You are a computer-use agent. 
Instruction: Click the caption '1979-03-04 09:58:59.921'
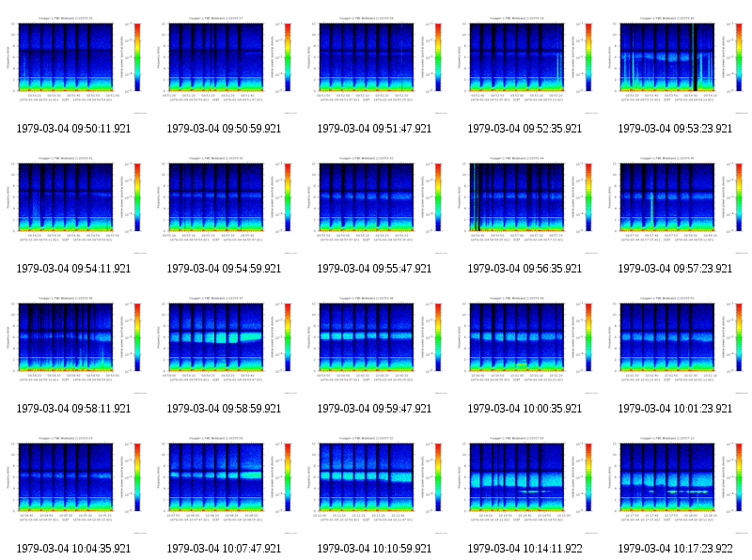pyautogui.click(x=224, y=409)
